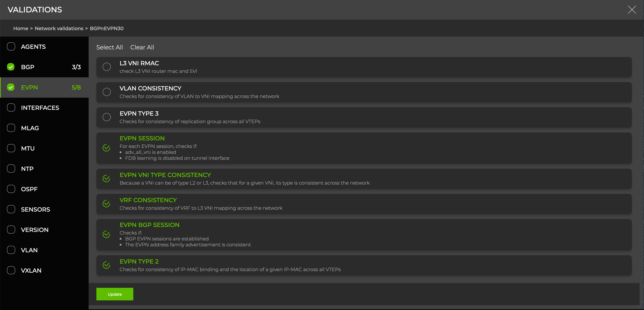Click the Clear All link
Image resolution: width=644 pixels, height=310 pixels.
[x=142, y=47]
